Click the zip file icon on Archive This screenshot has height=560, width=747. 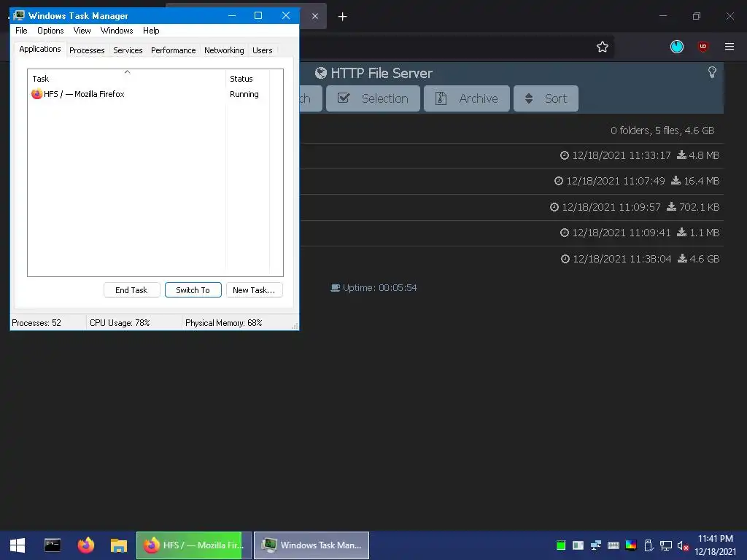[441, 98]
